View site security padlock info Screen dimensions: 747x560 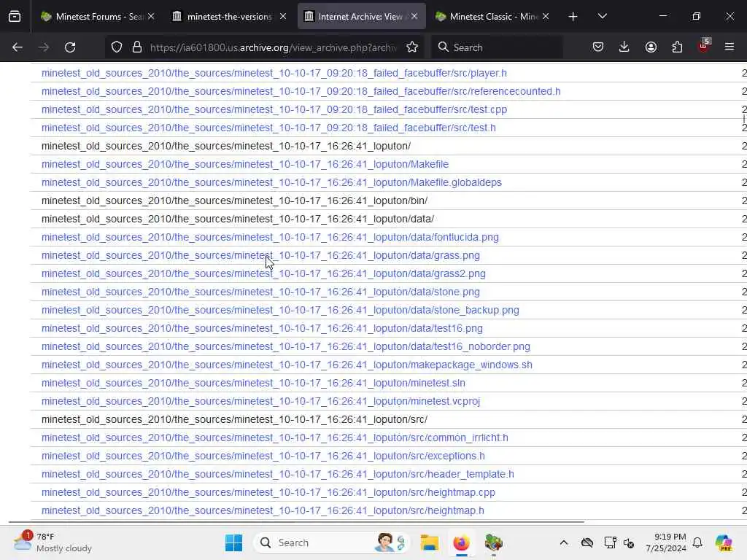[137, 47]
